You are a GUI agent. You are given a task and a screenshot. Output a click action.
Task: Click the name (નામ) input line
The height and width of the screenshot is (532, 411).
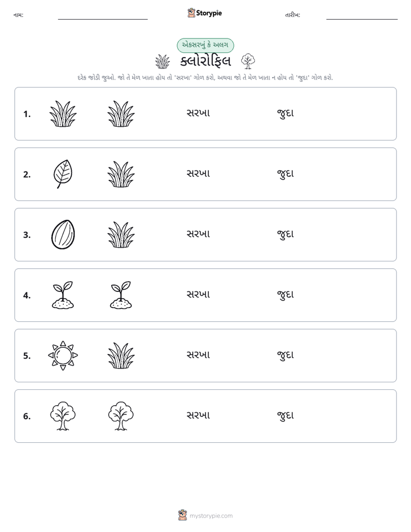[x=102, y=16]
